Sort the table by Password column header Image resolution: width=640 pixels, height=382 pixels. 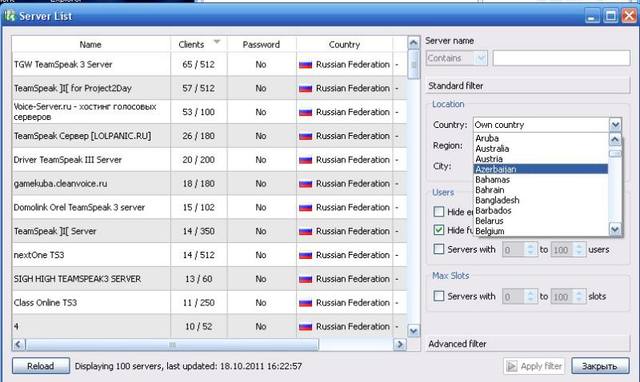tap(262, 44)
